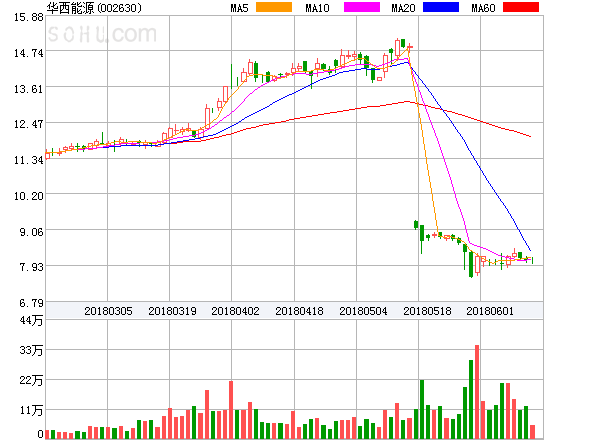Screen dimensions: 600x440
Task: Click the 20180305 date label
Action: (x=108, y=311)
